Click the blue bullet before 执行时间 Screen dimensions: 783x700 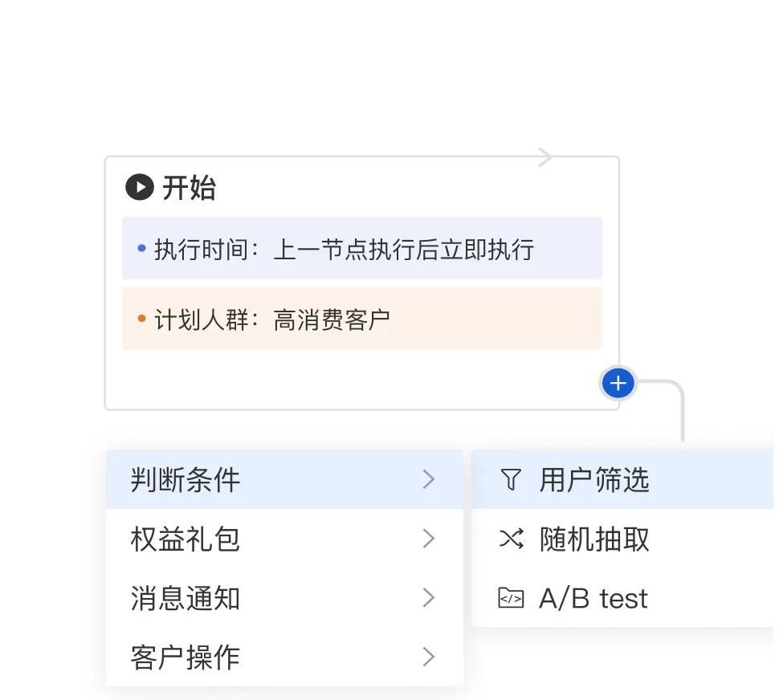[x=141, y=249]
